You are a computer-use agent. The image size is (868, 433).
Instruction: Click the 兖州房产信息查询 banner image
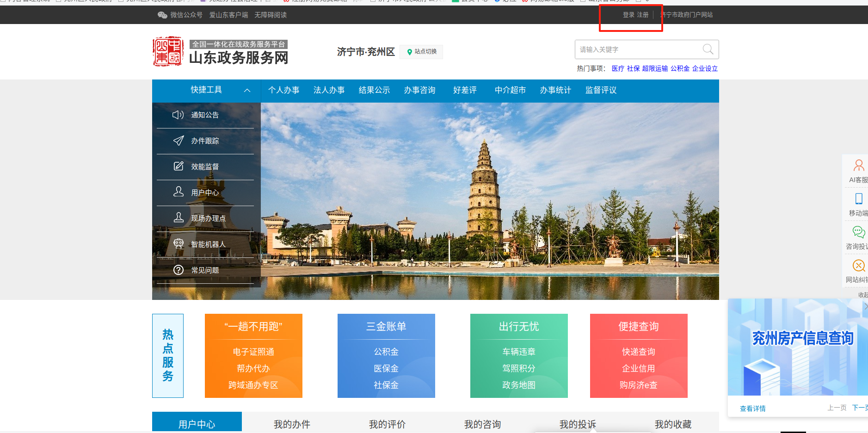(x=798, y=347)
